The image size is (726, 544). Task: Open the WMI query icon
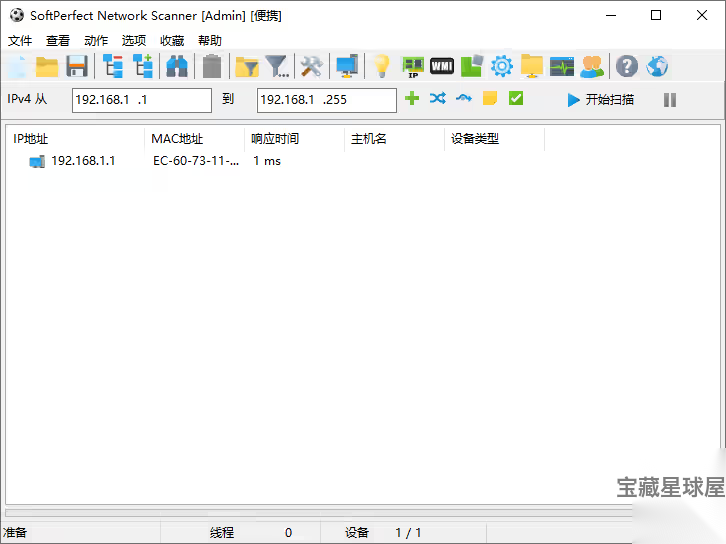[442, 66]
